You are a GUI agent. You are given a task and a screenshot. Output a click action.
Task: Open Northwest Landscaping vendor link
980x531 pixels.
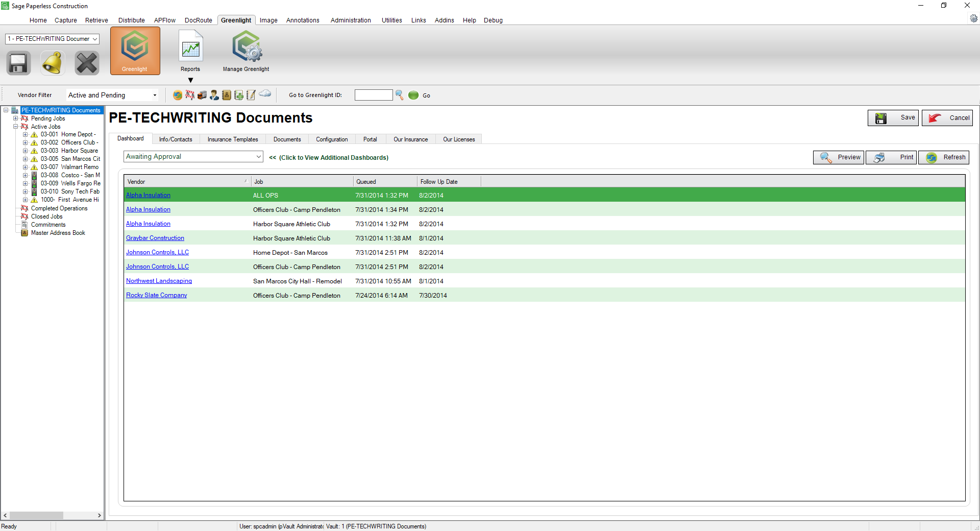[x=159, y=281]
